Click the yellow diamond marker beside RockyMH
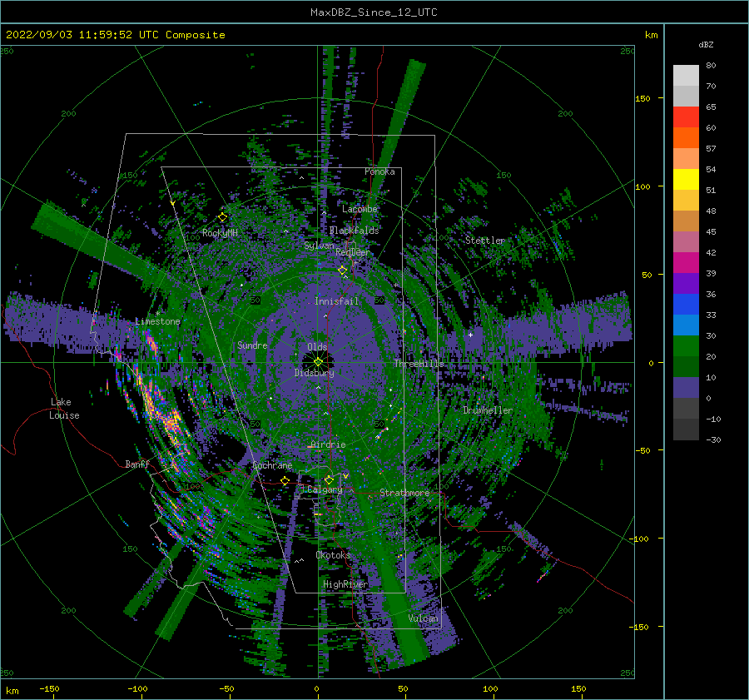 coord(222,217)
